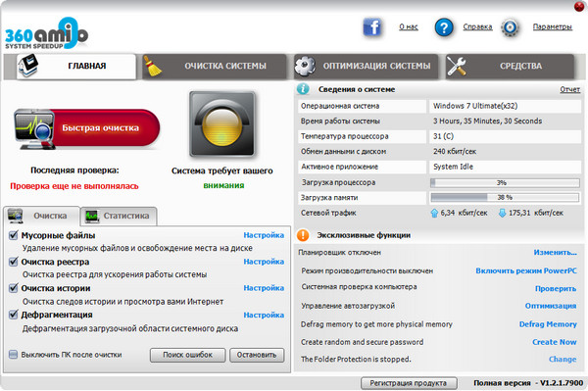Click Изменить... for the scheduler
This screenshot has height=391, width=588.
pos(556,252)
